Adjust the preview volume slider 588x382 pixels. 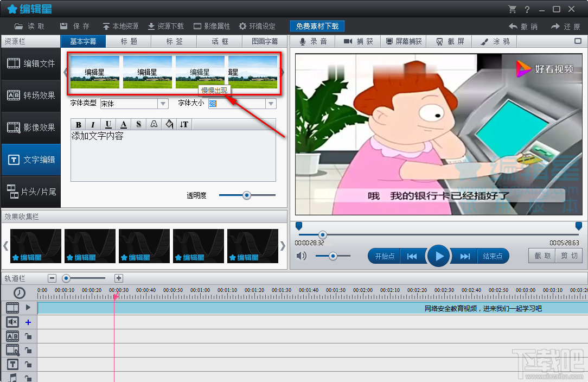(333, 256)
